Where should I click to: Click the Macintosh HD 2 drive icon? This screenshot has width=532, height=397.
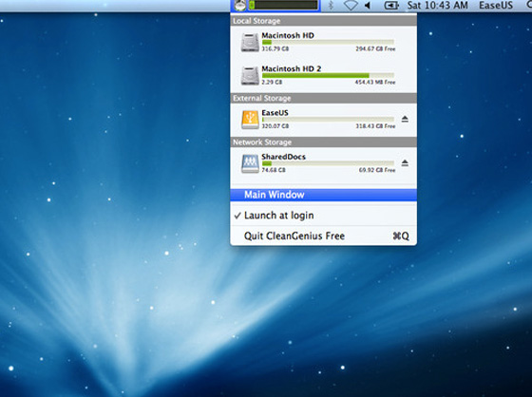click(250, 76)
